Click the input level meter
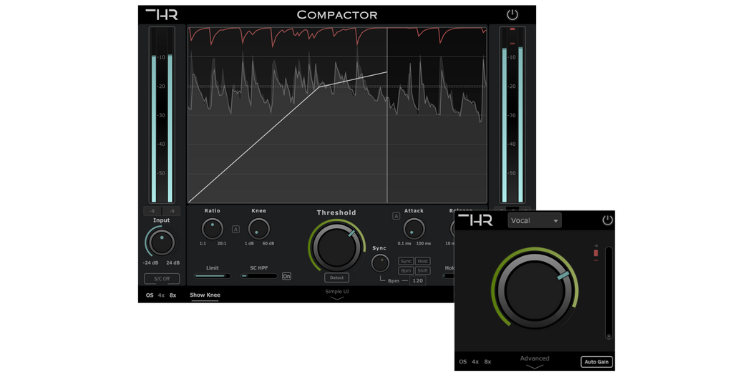 (162, 115)
